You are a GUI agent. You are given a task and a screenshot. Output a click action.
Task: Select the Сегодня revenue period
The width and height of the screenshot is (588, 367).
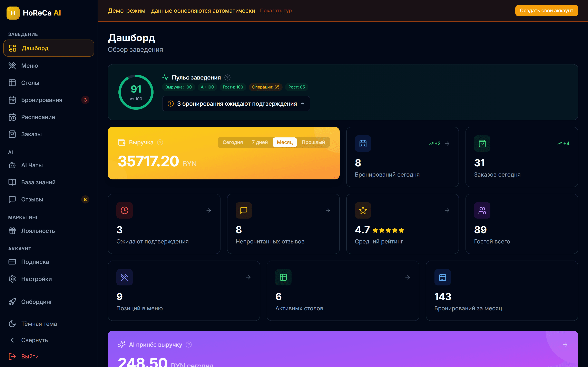[x=233, y=142]
